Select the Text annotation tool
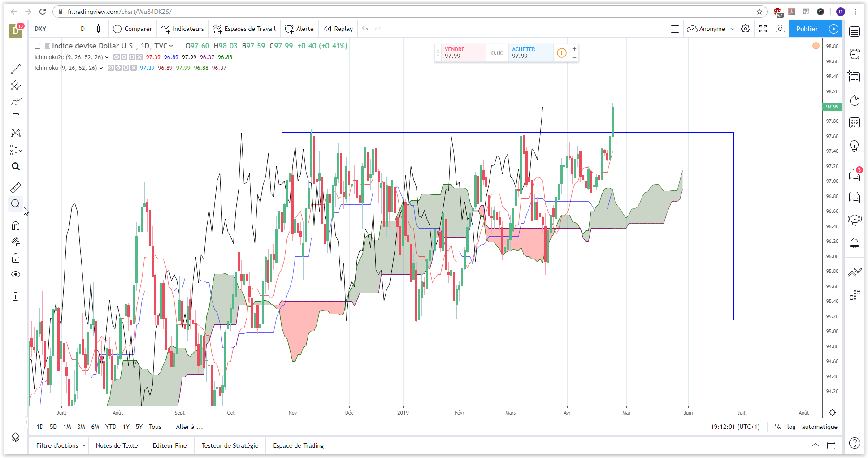Viewport: 868px width, 458px height. point(16,117)
